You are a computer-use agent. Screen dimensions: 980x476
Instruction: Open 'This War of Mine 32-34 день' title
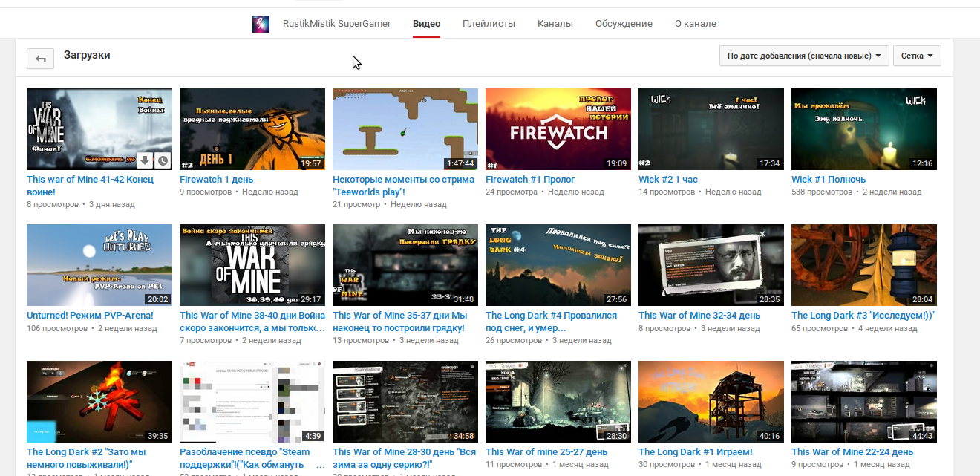[699, 316]
